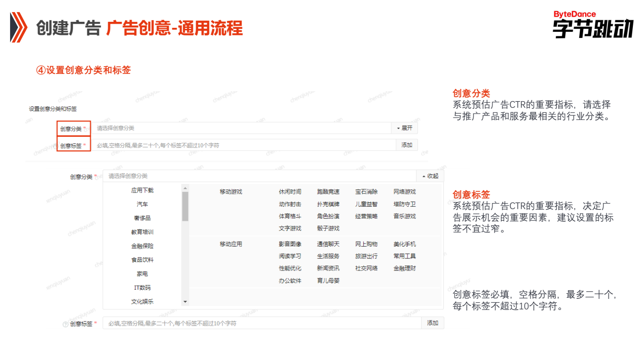
Task: Select 汽车 in the category list
Action: [x=142, y=204]
